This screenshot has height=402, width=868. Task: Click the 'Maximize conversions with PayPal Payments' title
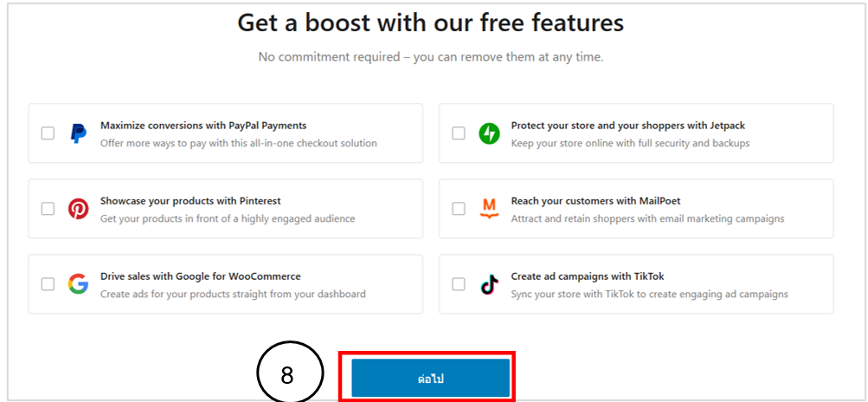tap(203, 126)
